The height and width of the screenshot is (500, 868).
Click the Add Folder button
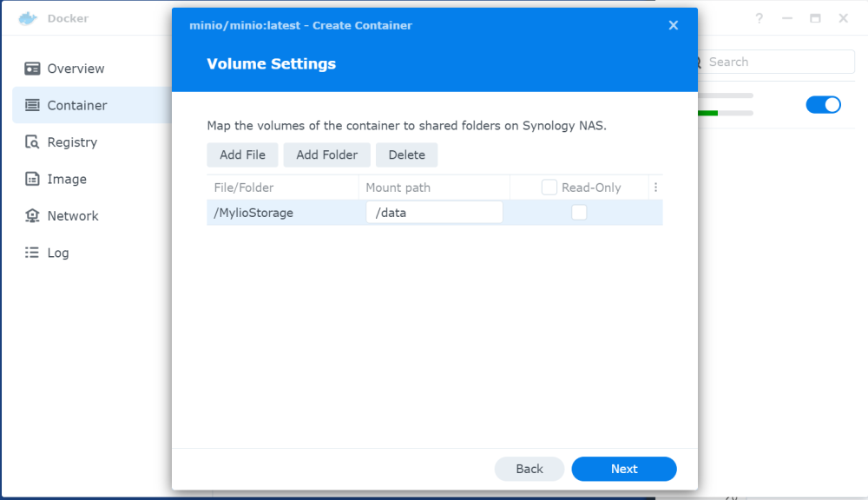(326, 155)
